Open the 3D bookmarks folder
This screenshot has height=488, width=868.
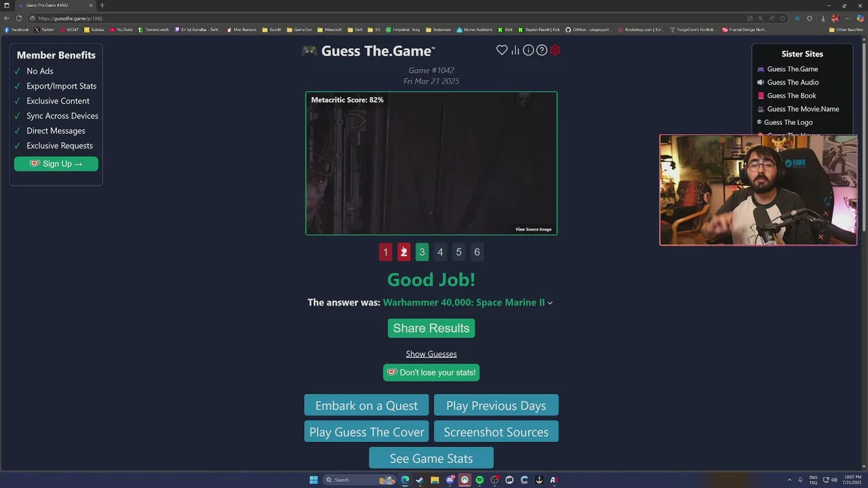tap(375, 30)
